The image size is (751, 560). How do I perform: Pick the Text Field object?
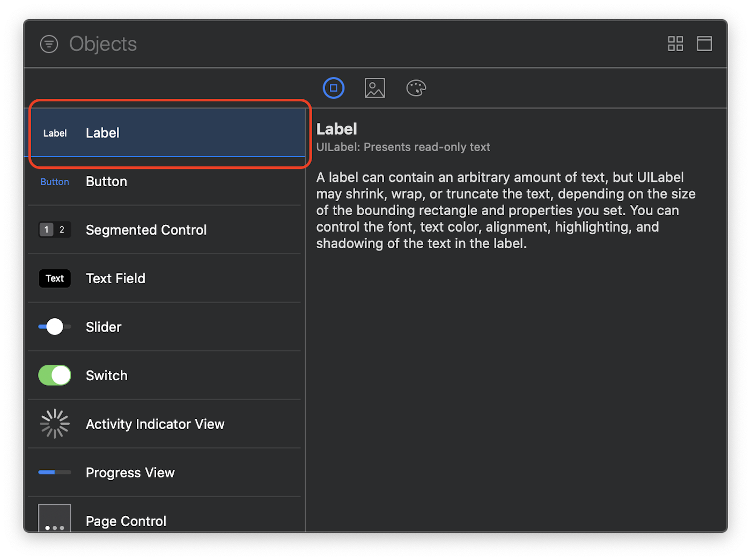coord(164,278)
